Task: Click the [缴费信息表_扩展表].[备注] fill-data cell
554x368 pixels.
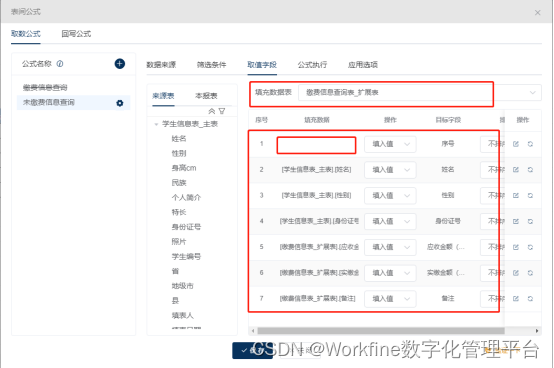Action: pos(317,299)
